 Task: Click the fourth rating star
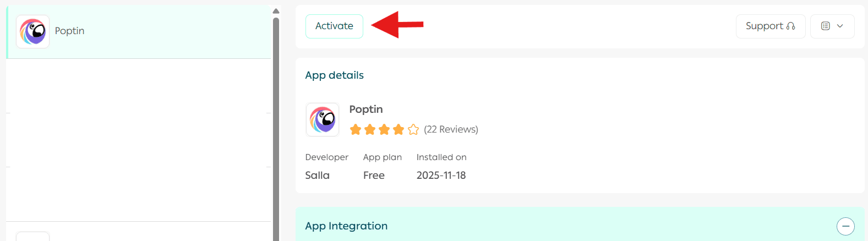tap(398, 130)
